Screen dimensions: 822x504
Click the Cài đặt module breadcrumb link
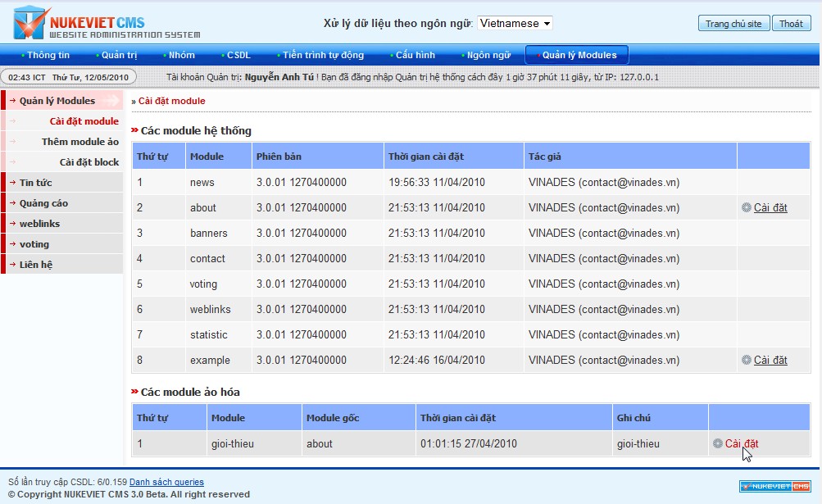pyautogui.click(x=172, y=101)
